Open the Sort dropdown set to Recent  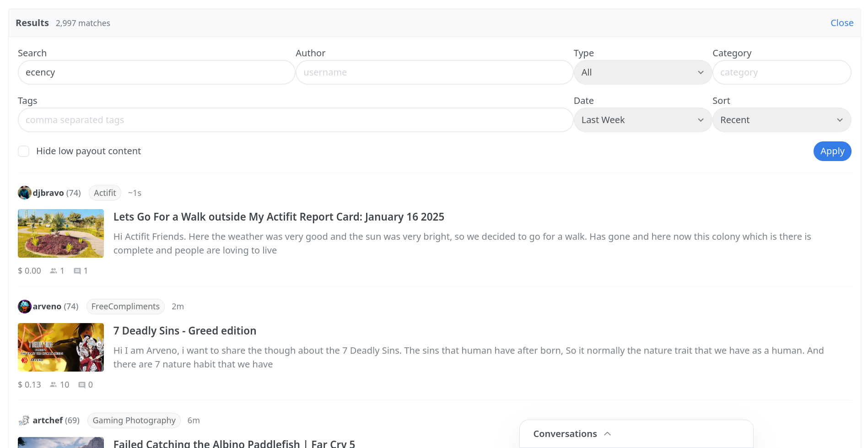pos(782,120)
